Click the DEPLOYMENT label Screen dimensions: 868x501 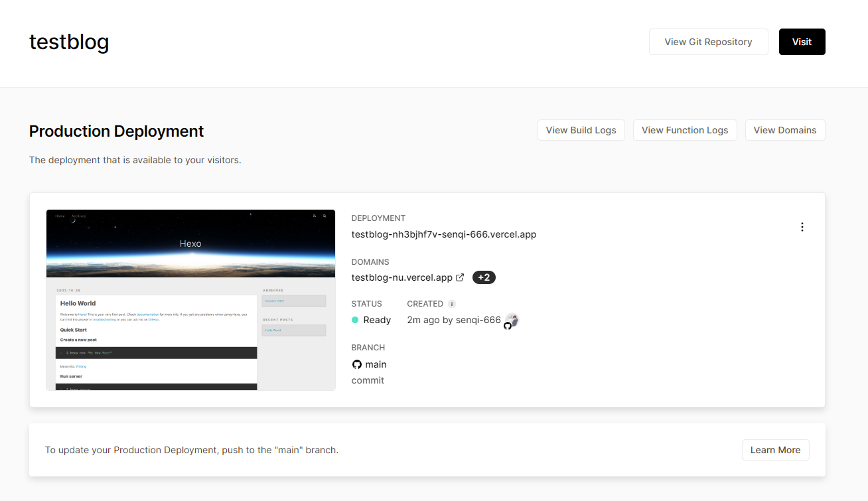pyautogui.click(x=378, y=218)
